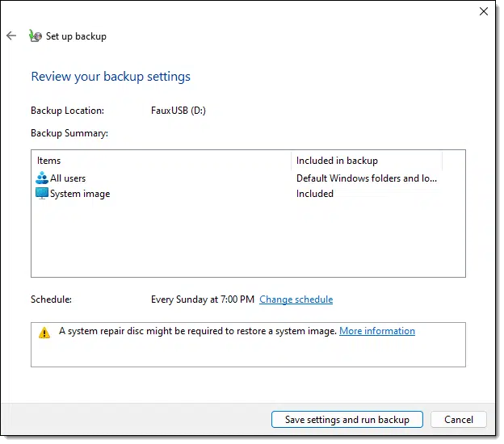Click the Set up backup wizard icon
Viewport: 504px width, 444px height.
tap(35, 36)
